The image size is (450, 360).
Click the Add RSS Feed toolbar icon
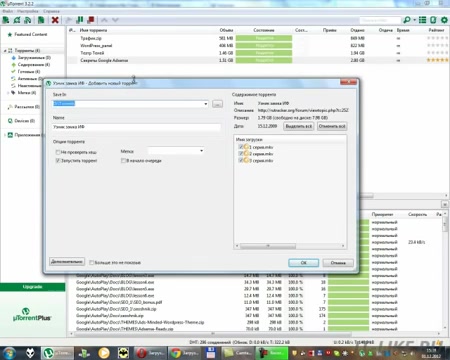pyautogui.click(x=28, y=20)
